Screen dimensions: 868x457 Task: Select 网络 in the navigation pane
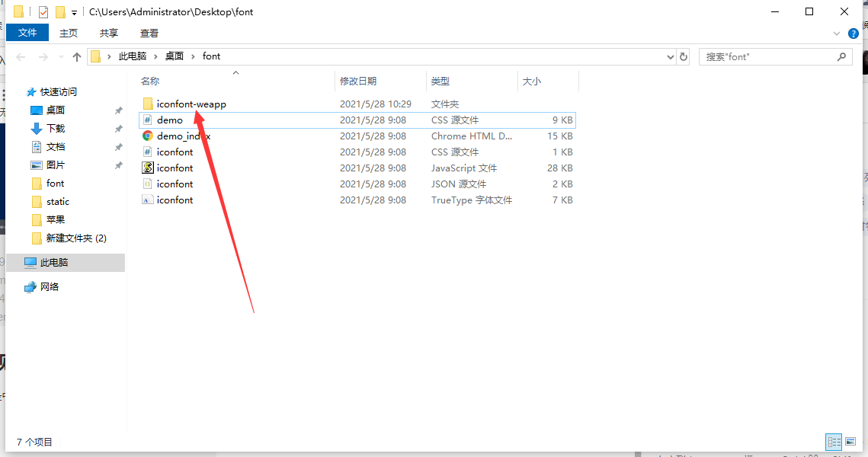point(50,286)
